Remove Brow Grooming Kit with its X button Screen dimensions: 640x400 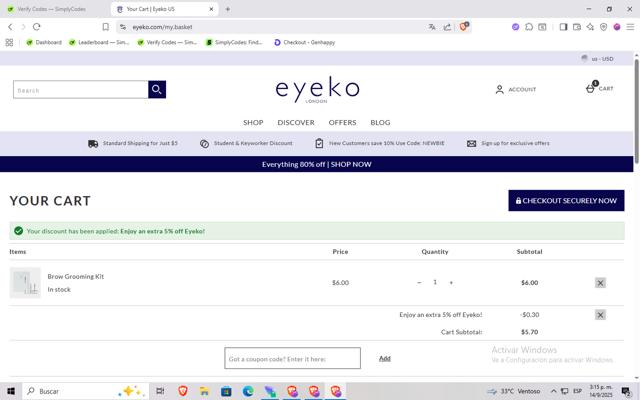pyautogui.click(x=600, y=283)
